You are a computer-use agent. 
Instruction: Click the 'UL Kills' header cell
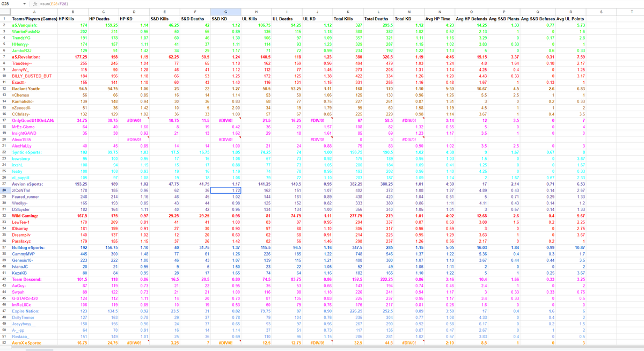(x=256, y=18)
